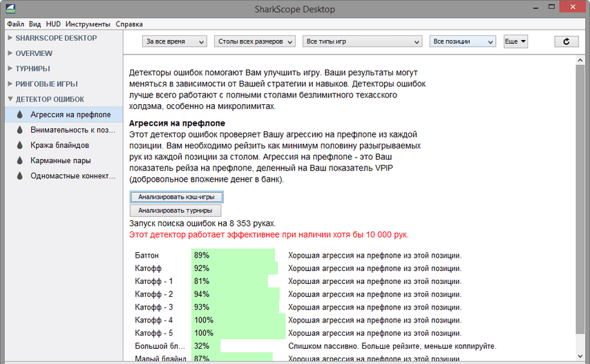Click drop icon beside Карманные пары
This screenshot has width=590, height=364.
click(x=20, y=160)
